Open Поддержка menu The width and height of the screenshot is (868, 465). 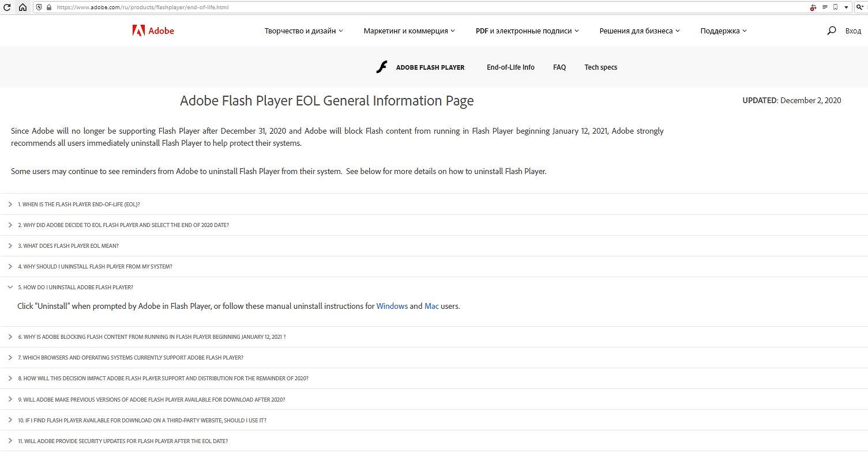(723, 31)
